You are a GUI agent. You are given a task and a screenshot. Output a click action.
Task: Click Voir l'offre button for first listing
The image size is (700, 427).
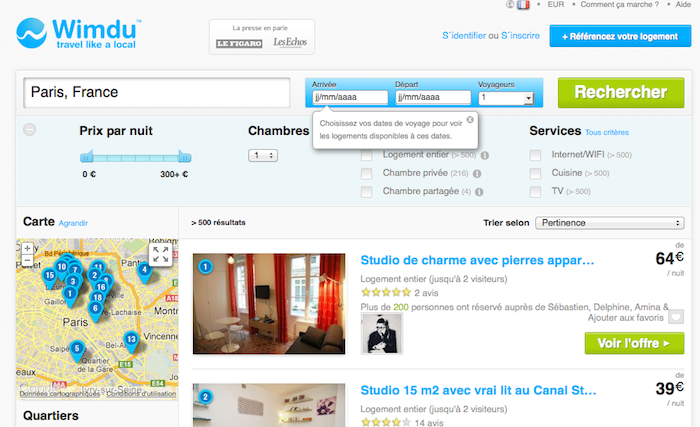tap(634, 343)
